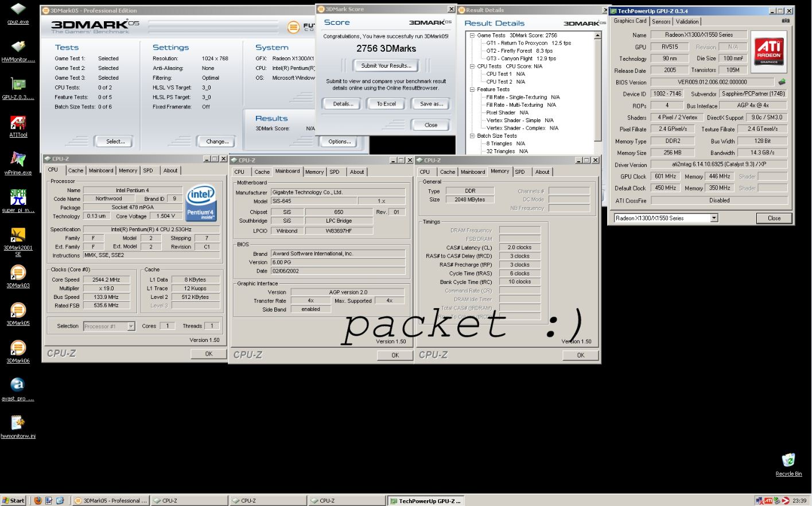The width and height of the screenshot is (812, 506).
Task: Switch to TechPowerUp GPU-Z taskbar button
Action: [x=425, y=501]
